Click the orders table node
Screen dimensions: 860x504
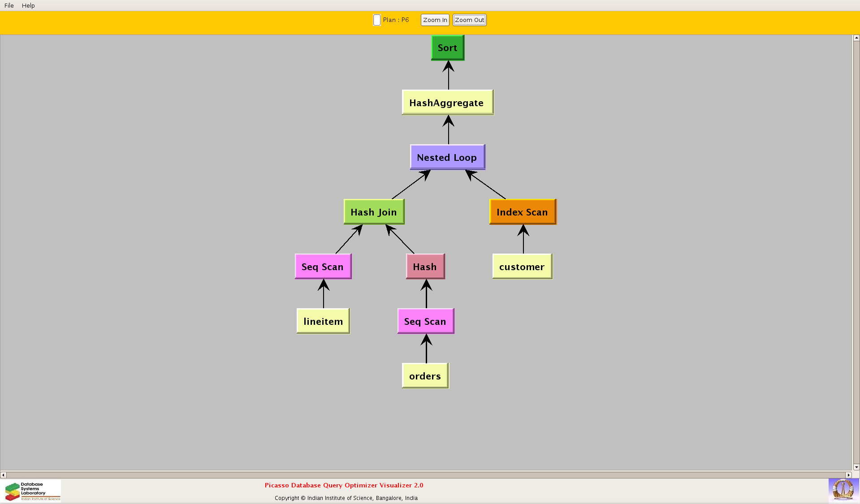425,376
